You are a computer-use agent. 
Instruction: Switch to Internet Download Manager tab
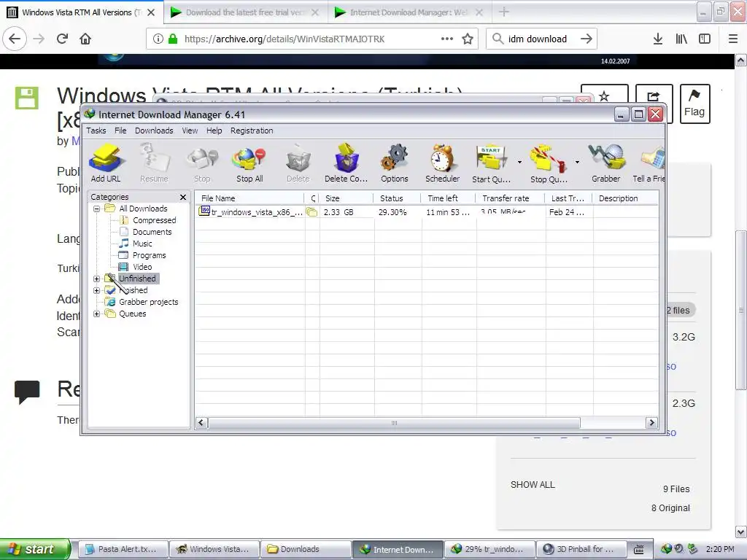(x=409, y=12)
